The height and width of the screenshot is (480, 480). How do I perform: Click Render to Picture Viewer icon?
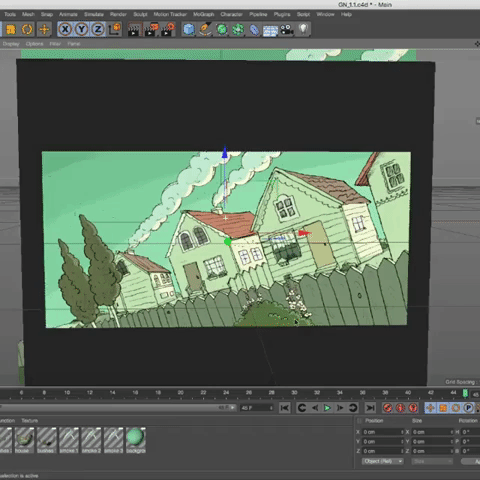pos(151,29)
